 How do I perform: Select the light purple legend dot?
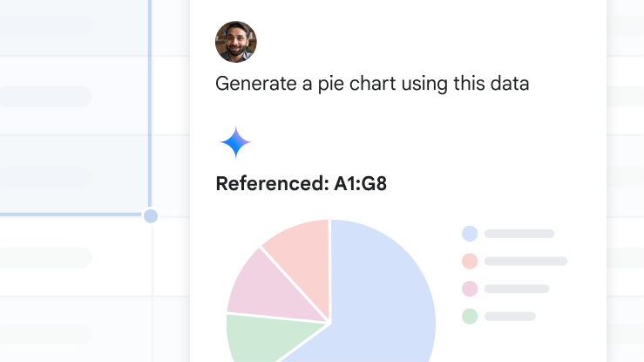coord(470,289)
